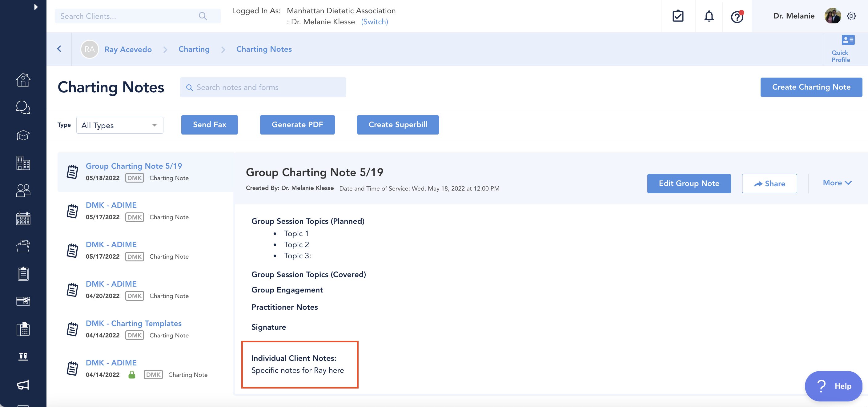
Task: Click the Search notes and forms field
Action: click(263, 87)
